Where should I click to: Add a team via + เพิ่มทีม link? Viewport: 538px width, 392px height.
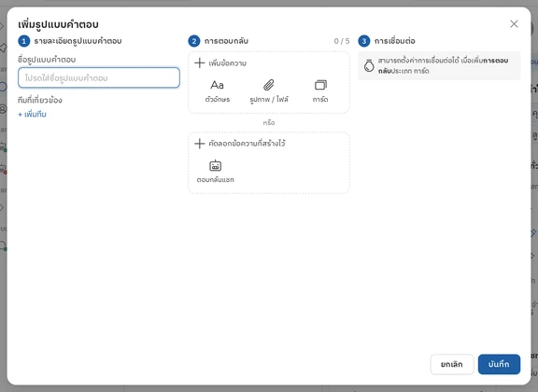pos(32,114)
